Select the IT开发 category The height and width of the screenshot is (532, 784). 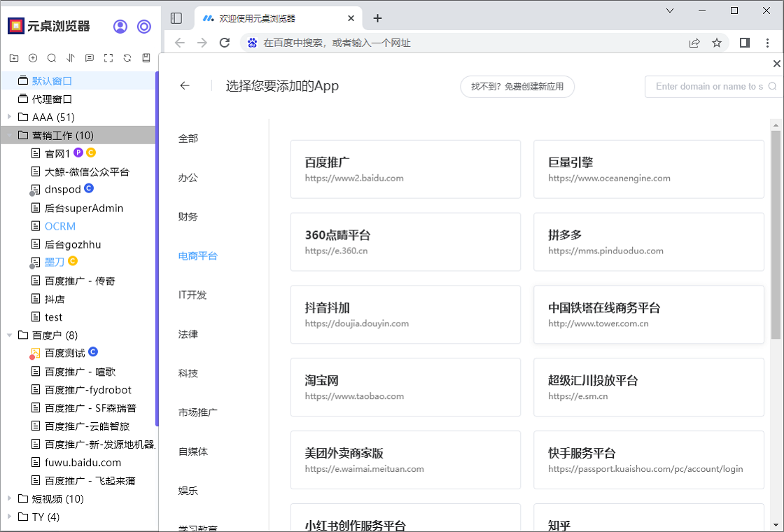[x=192, y=295]
